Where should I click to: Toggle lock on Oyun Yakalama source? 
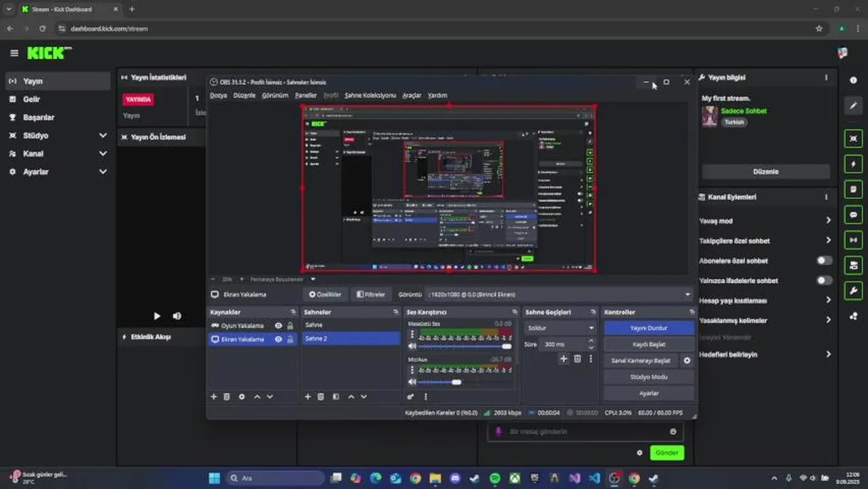(x=290, y=326)
